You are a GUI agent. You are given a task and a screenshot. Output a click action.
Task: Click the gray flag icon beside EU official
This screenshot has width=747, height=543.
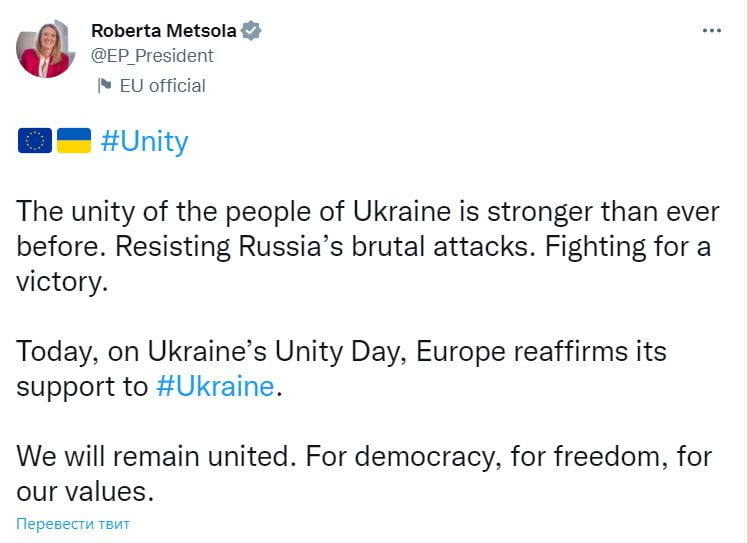point(103,86)
